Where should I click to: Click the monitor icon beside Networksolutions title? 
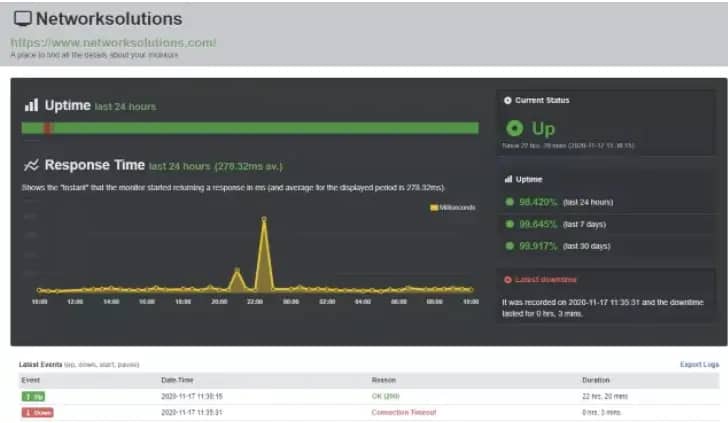22,19
